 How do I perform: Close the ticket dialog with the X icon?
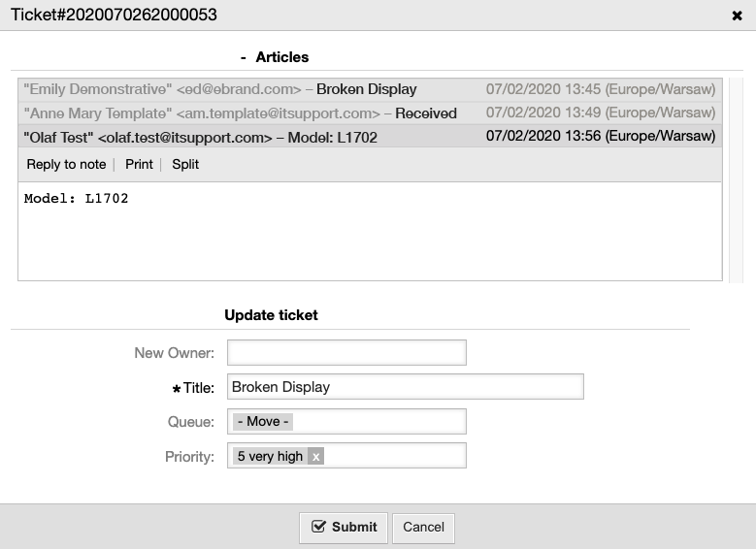tap(737, 16)
